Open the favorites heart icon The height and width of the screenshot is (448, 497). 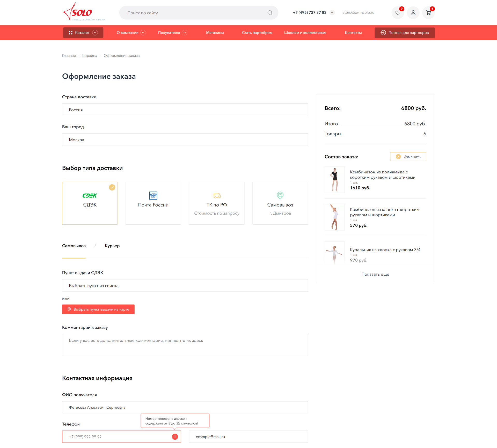pos(398,13)
